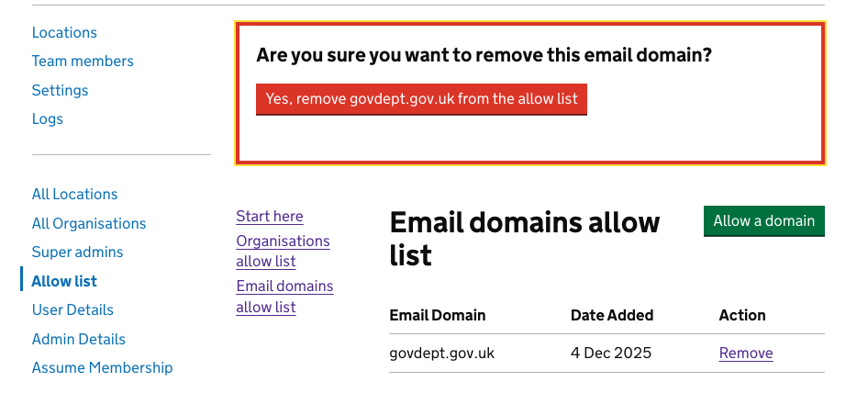View Logs page
Image resolution: width=868 pixels, height=393 pixels.
pos(48,118)
